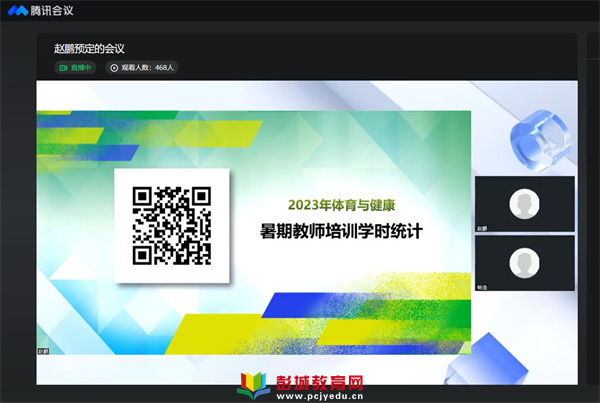Click the 腾讯会议 title text

click(x=52, y=11)
